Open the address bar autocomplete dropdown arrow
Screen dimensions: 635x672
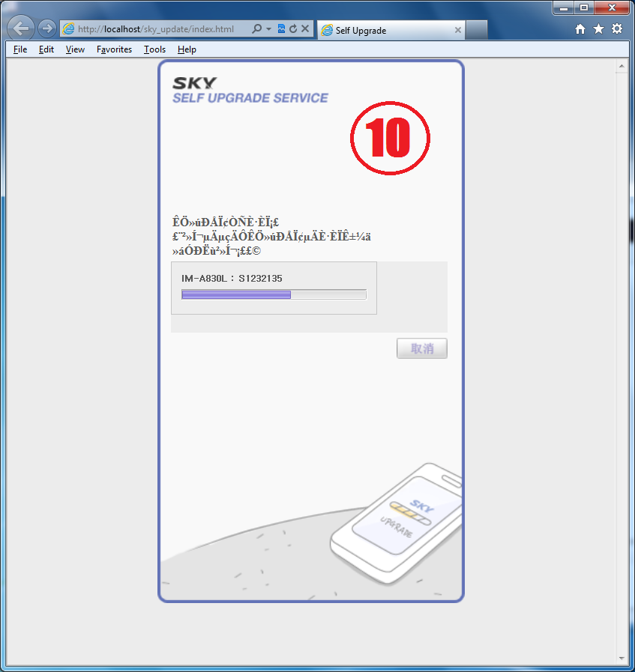(x=269, y=28)
